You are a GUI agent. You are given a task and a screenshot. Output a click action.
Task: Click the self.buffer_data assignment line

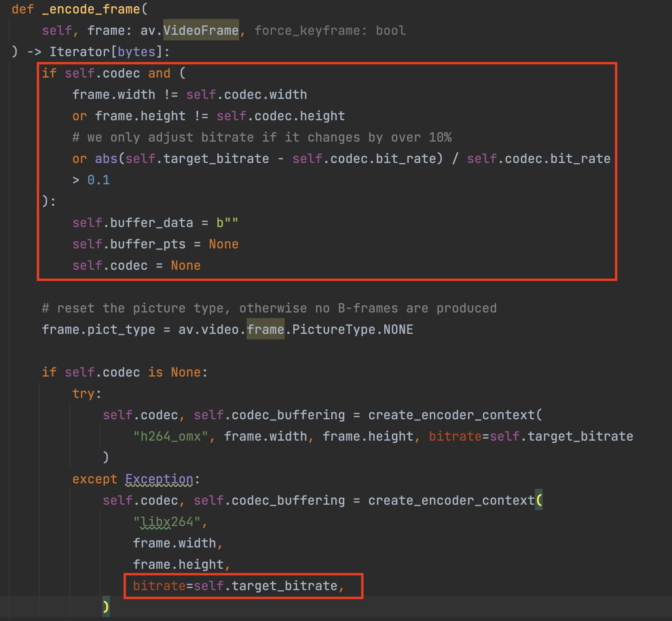coord(155,223)
